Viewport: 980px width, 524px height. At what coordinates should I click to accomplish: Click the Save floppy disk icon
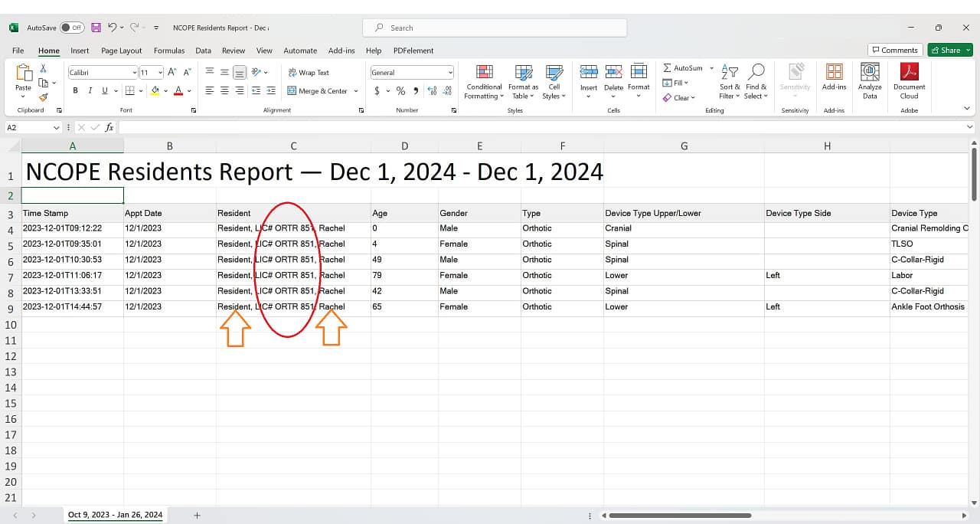pos(96,28)
